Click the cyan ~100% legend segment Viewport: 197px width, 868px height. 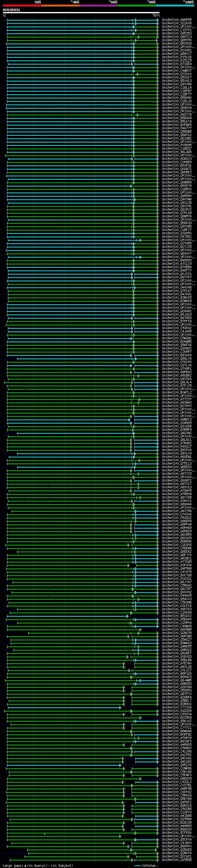[175, 6]
